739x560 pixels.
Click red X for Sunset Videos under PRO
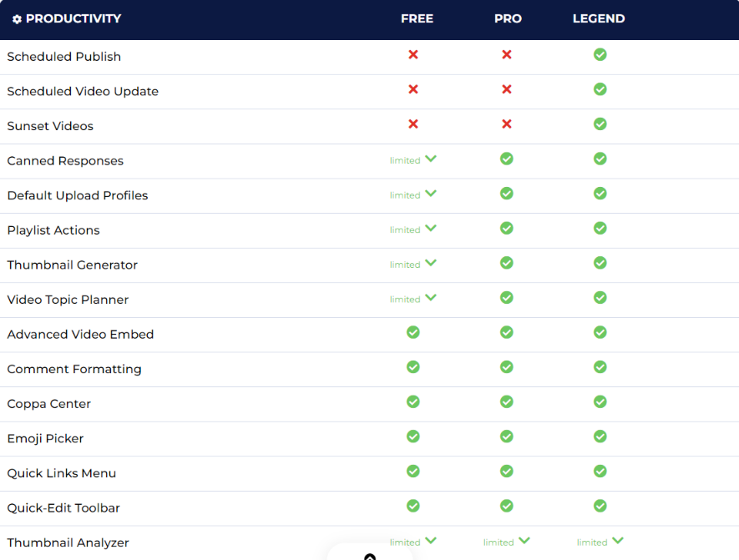pyautogui.click(x=506, y=124)
